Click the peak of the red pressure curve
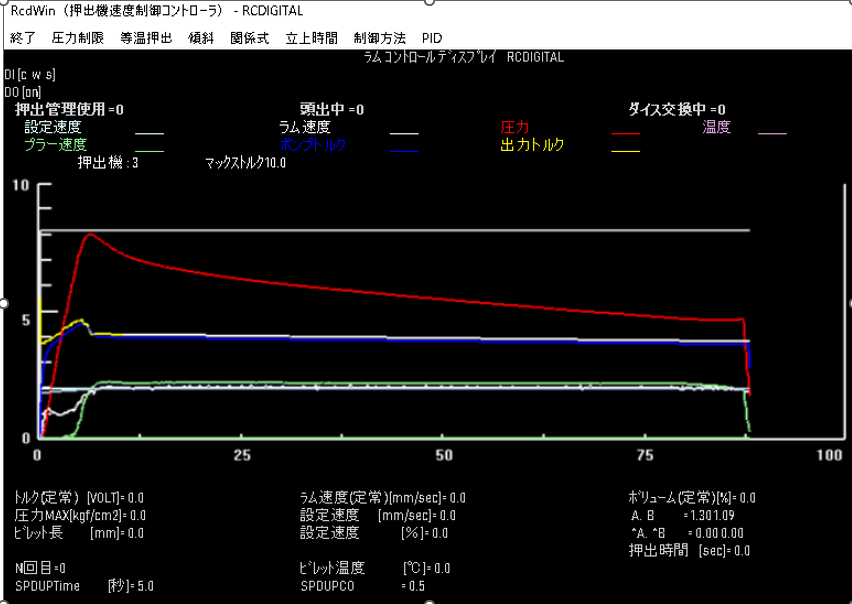 [91, 235]
